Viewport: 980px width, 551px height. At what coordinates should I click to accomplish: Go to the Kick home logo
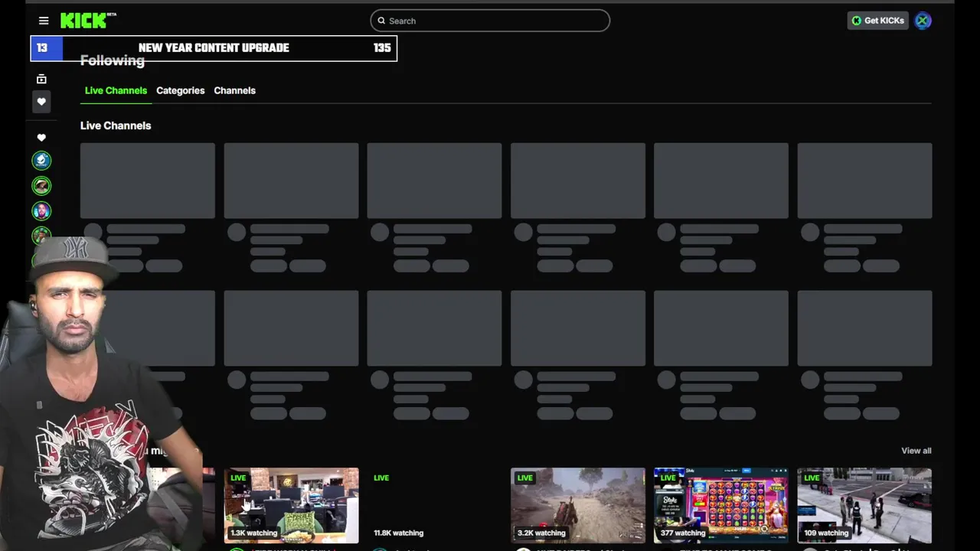[x=88, y=21]
